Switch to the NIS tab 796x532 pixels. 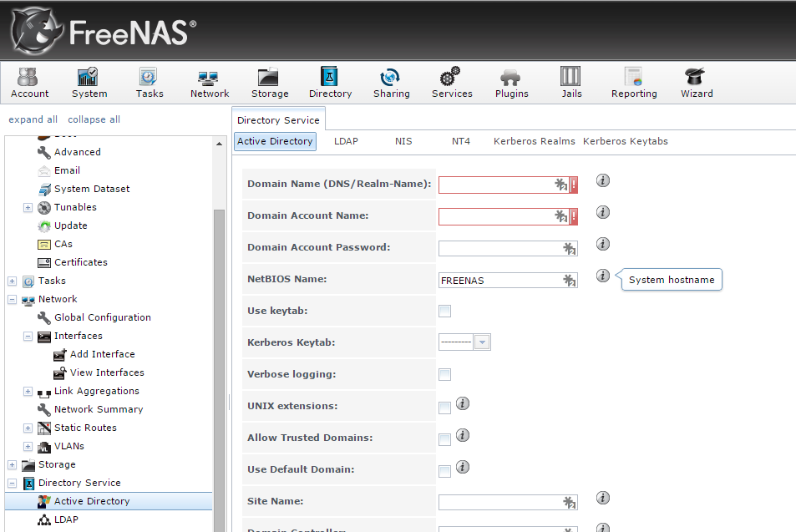point(403,141)
